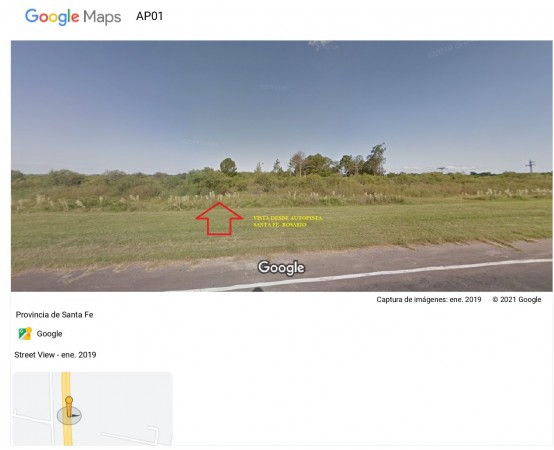Viewport: 554px width, 450px height.
Task: Click the Google watermark on the street view
Action: pyautogui.click(x=281, y=268)
